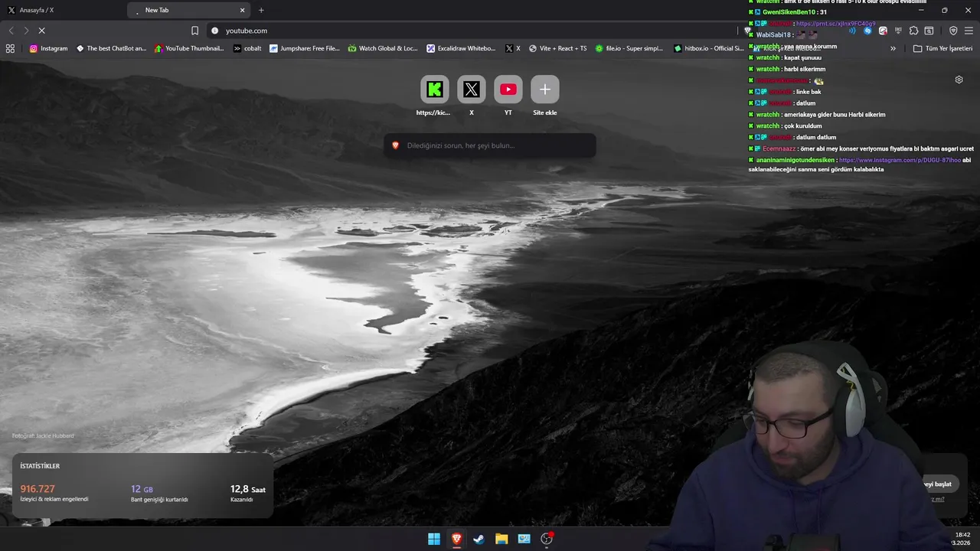Open the Windows Start button
Image resolution: width=980 pixels, height=551 pixels.
[434, 539]
